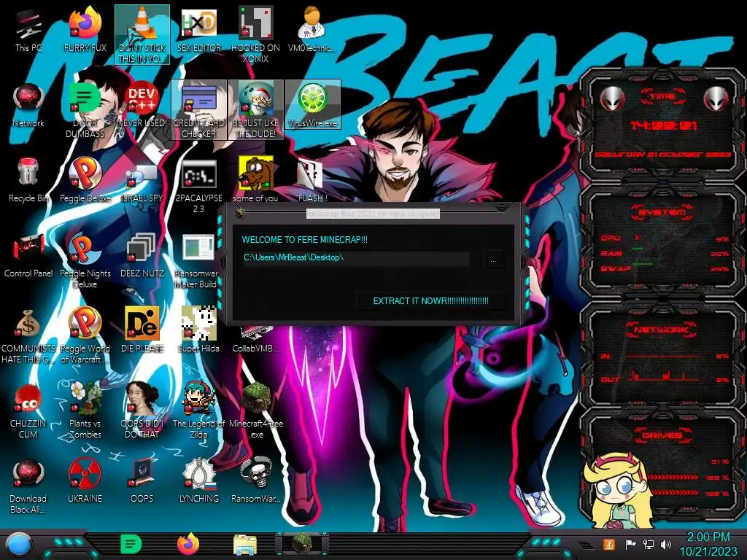Viewport: 747px width, 560px height.
Task: Open the COMMUNISTS HATE THIS money bag icon
Action: 28,336
